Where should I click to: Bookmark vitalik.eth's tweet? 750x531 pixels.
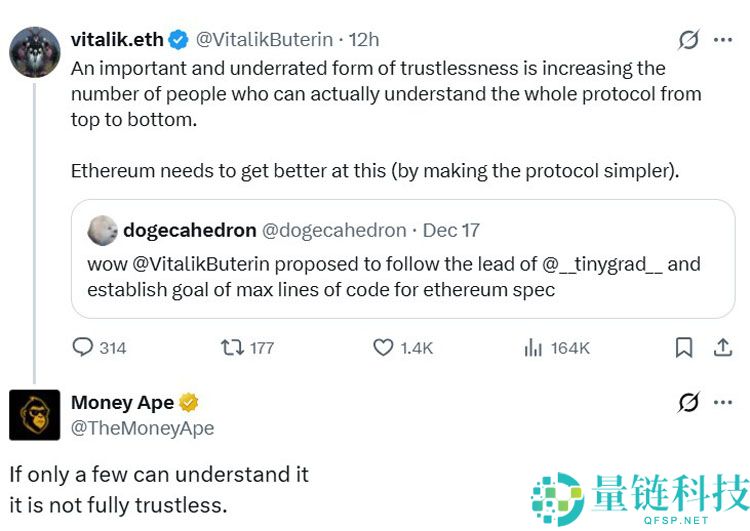pos(684,347)
